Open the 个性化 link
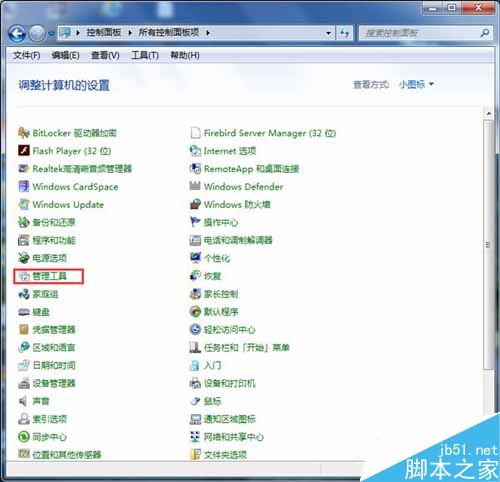This screenshot has width=500, height=482. pos(217,258)
